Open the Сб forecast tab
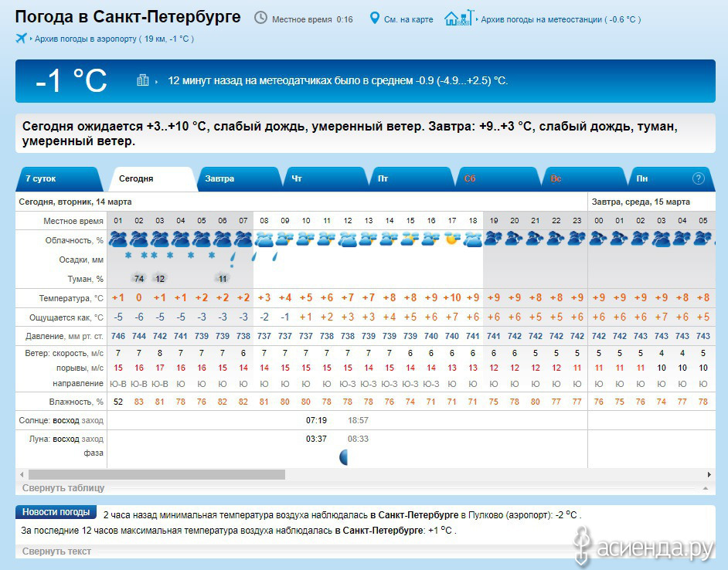 pos(497,178)
